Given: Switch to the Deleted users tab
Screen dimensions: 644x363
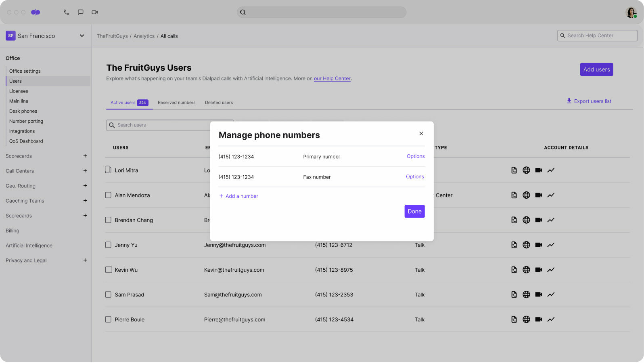Looking at the screenshot, I should 219,103.
